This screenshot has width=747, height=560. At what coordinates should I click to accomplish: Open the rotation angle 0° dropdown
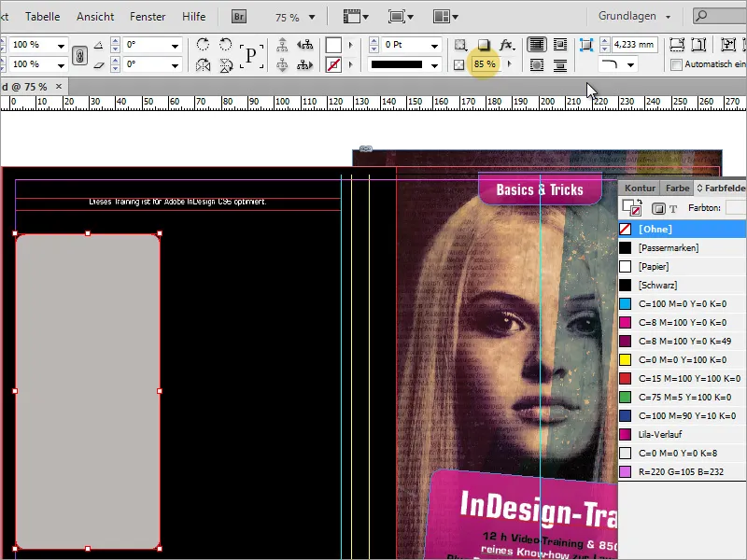175,46
